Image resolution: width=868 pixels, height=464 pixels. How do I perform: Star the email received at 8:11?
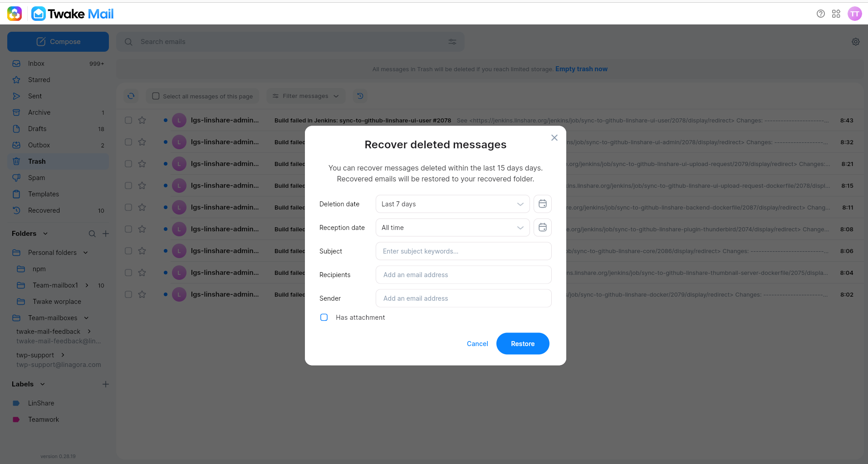pos(142,207)
